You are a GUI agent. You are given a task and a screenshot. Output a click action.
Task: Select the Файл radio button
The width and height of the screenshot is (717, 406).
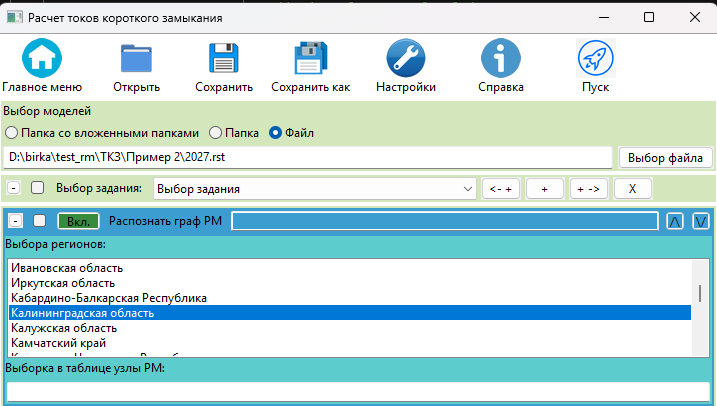[275, 132]
